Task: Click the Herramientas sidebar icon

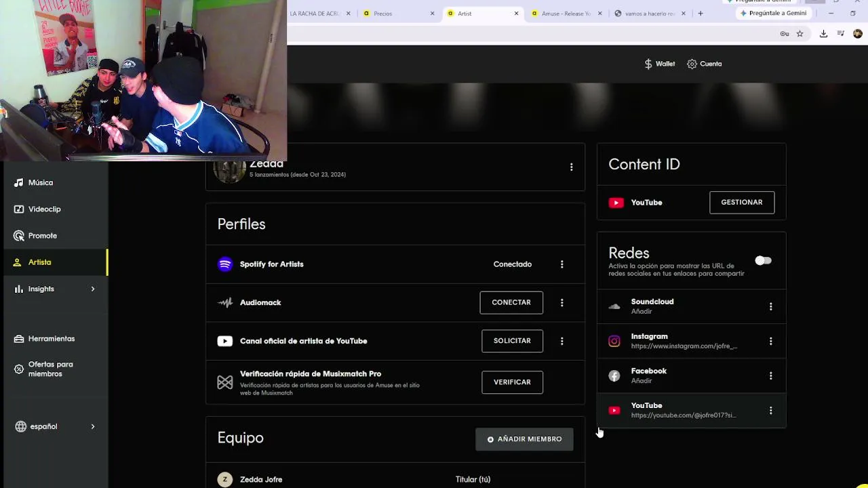Action: (x=18, y=338)
